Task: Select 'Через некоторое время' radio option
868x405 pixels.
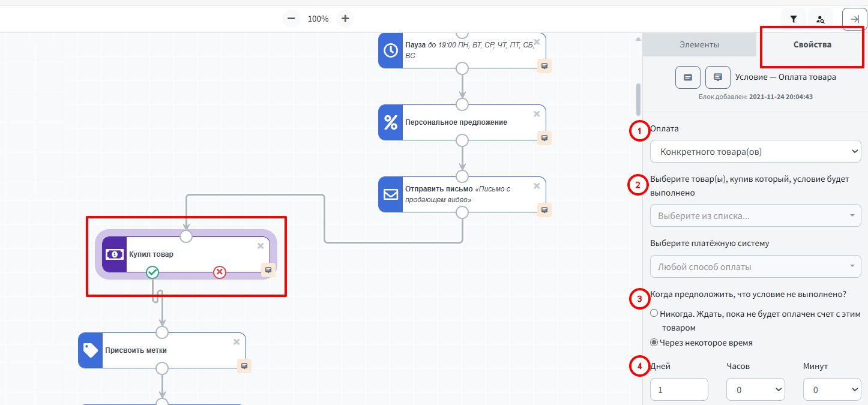Action: click(x=654, y=343)
